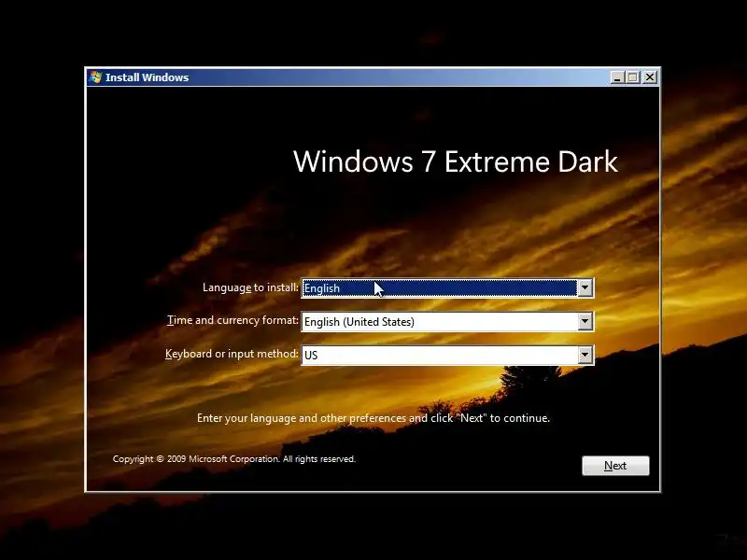Click the Microsoft Corporation copyright text
The height and width of the screenshot is (560, 747).
pyautogui.click(x=234, y=459)
